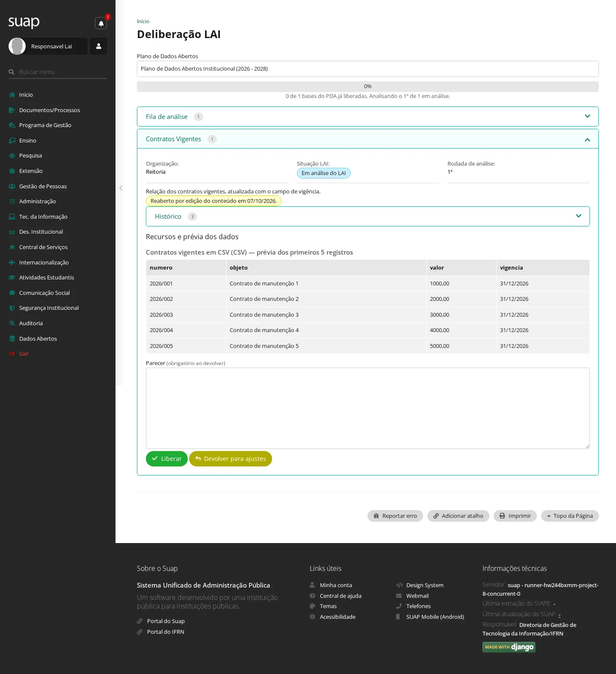Click the Ensino sidebar icon
This screenshot has height=674, width=616.
click(12, 140)
